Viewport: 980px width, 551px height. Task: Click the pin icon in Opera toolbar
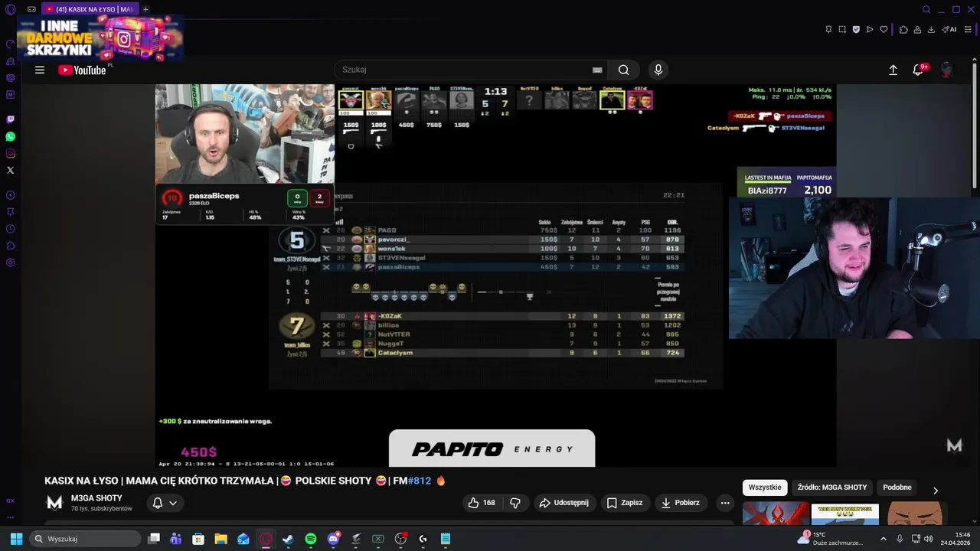click(828, 29)
